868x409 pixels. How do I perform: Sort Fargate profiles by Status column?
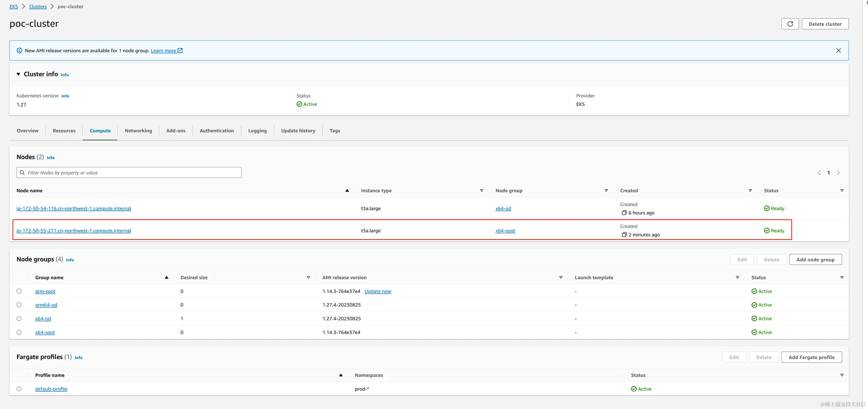(x=842, y=375)
